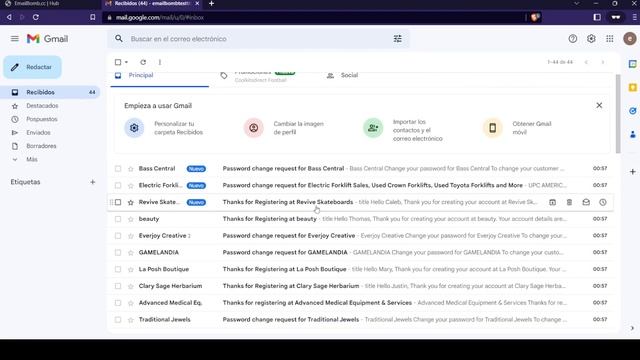
Task: Delete the Revive Skateboards email
Action: pyautogui.click(x=569, y=202)
